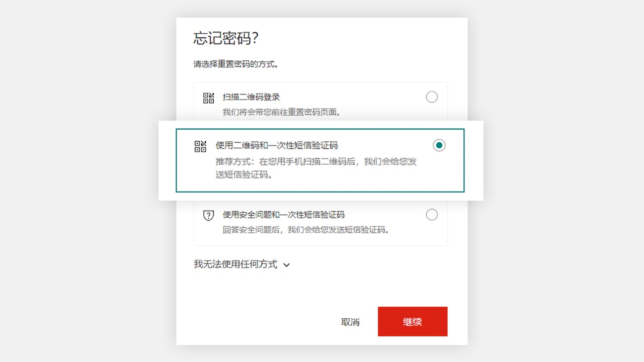Click the description starting with 回答安全问题后
The width and height of the screenshot is (644, 362).
coord(306,230)
